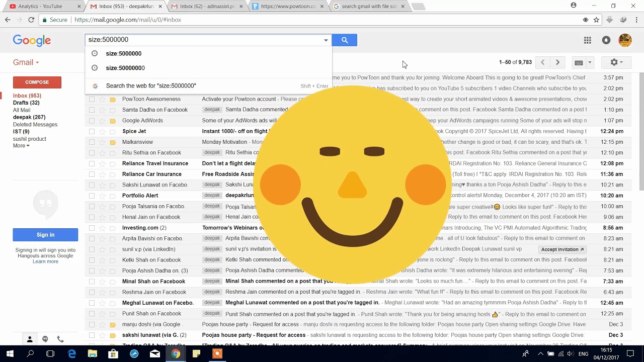644x362 pixels.
Task: Open Hangouts conversations icon
Action: [45, 339]
